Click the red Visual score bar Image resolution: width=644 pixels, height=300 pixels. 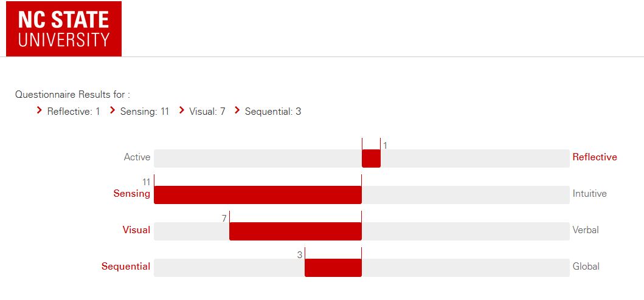(x=295, y=231)
